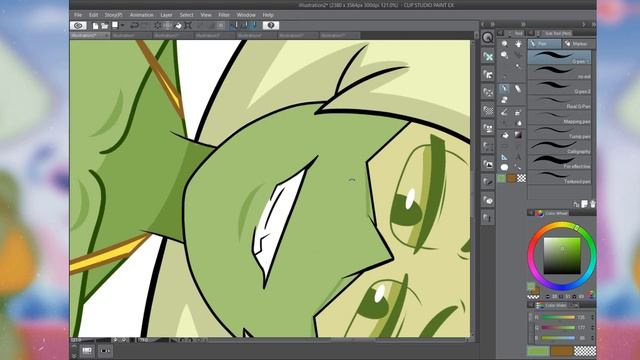Open the Help menu
The image size is (640, 360).
[x=268, y=15]
